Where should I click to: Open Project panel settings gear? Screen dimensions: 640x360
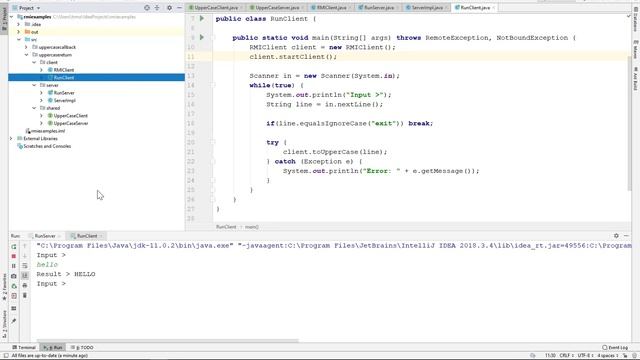coord(169,8)
